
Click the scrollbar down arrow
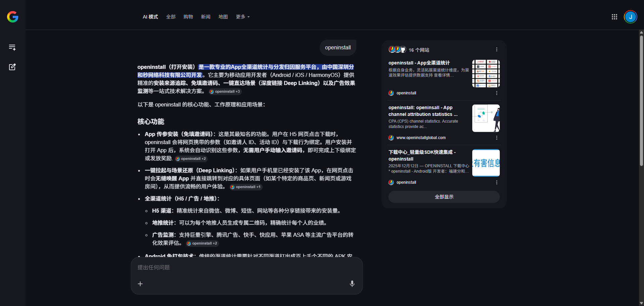coord(641,303)
